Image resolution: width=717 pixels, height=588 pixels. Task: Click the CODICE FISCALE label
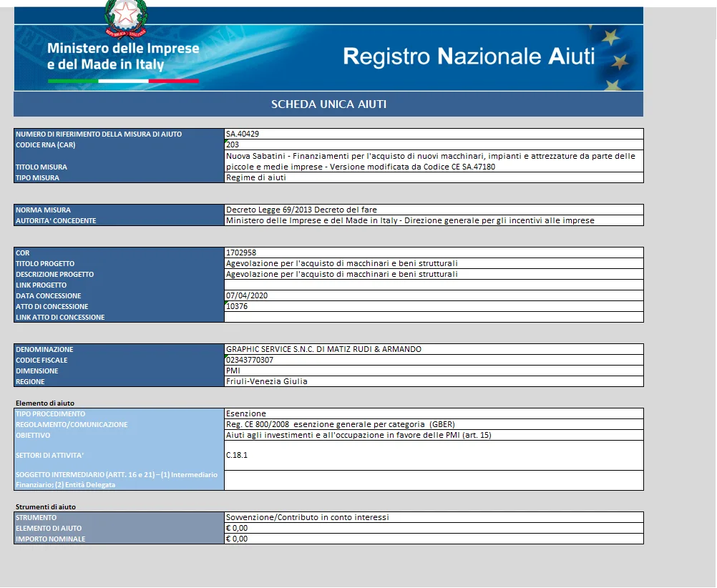(42, 361)
